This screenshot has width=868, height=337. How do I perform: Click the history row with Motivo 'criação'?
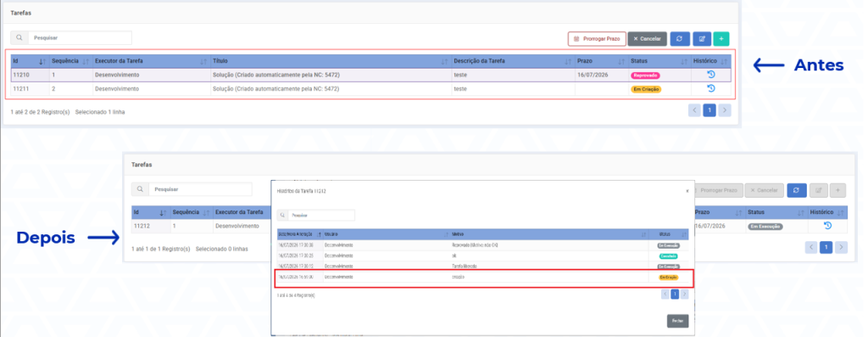(x=482, y=277)
